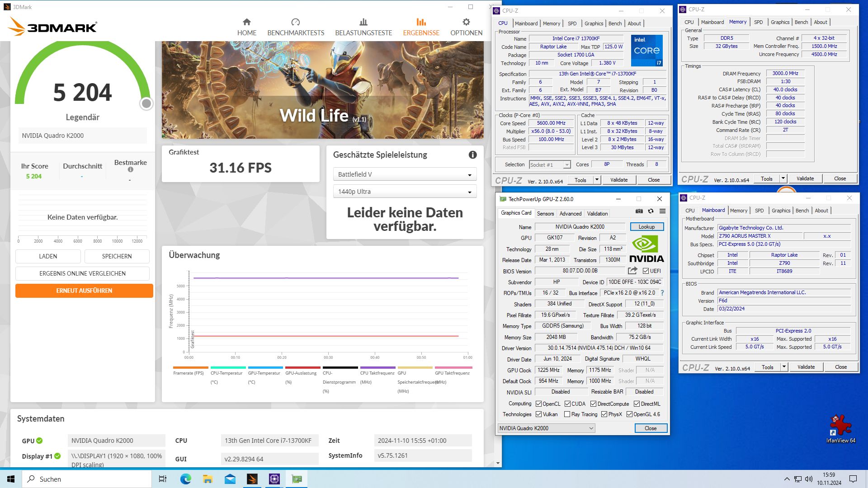Open Task View on the taskbar

tap(163, 479)
